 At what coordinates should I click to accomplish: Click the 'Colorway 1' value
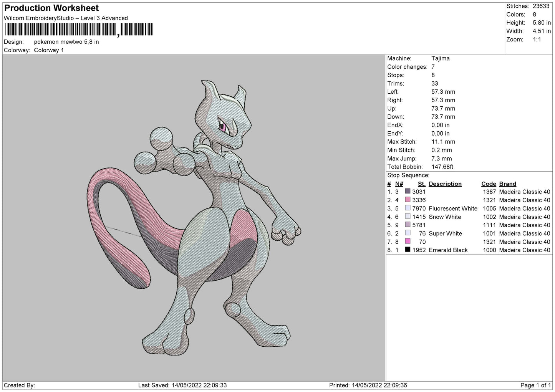tap(49, 50)
